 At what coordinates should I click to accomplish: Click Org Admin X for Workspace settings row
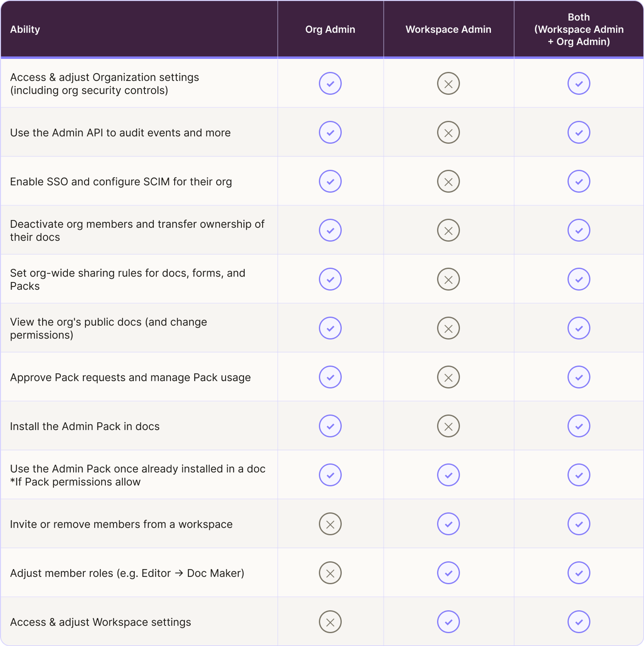pos(330,622)
